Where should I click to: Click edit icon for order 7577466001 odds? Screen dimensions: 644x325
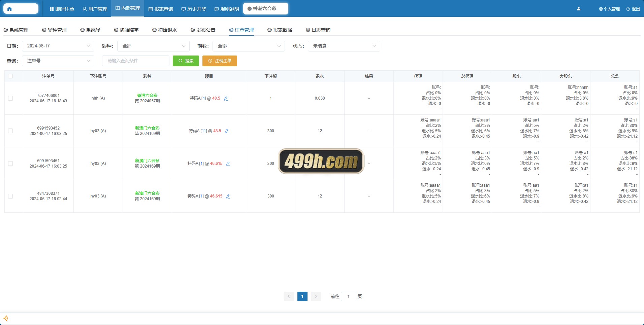[226, 99]
